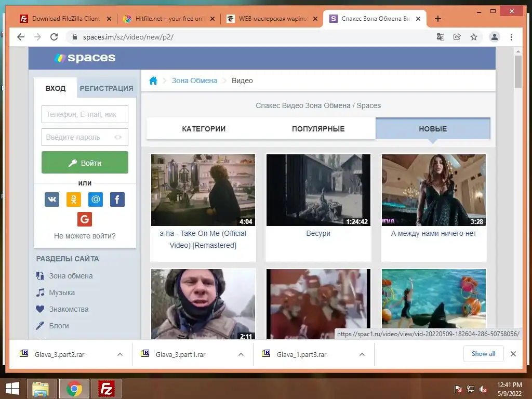Toggle password visibility eye icon
532x399 pixels.
coord(118,137)
